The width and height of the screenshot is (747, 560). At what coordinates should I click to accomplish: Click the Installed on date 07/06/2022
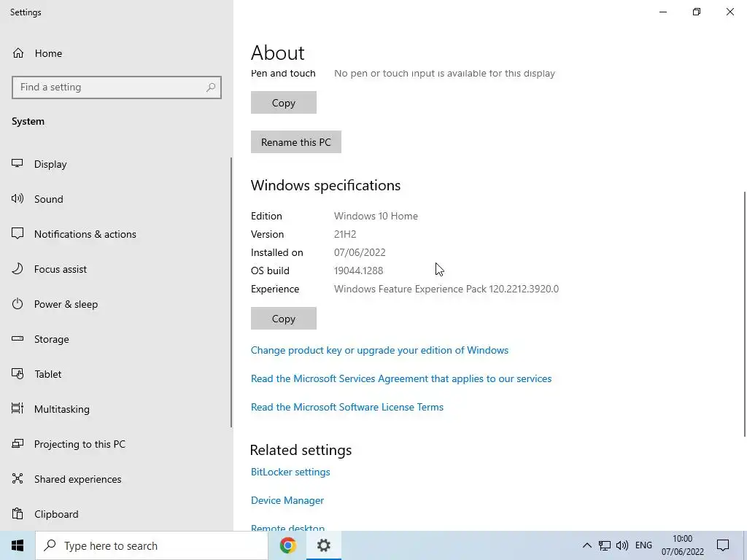click(360, 252)
